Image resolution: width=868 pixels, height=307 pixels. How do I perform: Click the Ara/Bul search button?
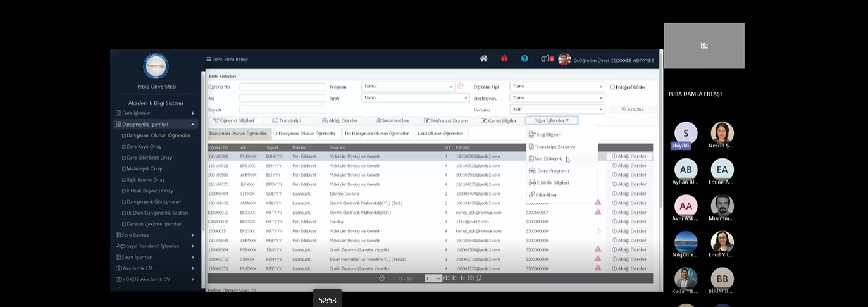632,109
